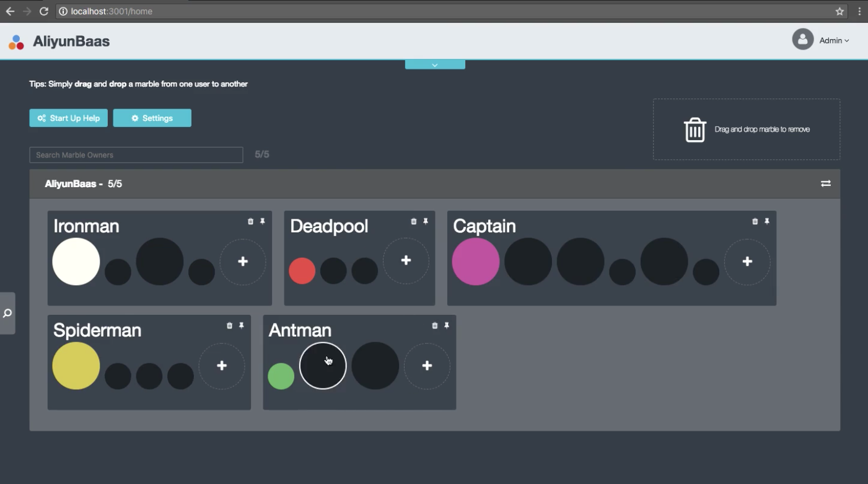Bookmark the page with star icon
Image resolution: width=868 pixels, height=484 pixels.
(840, 11)
